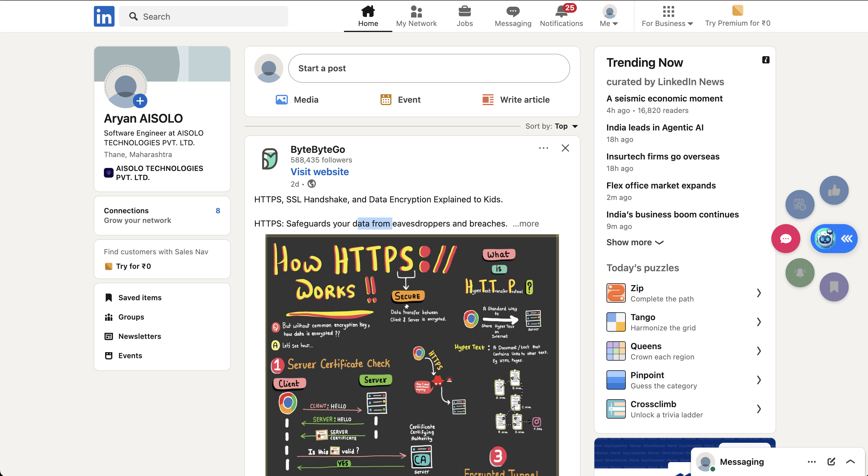
Task: Dismiss the ByteByteGo post with X
Action: point(565,148)
